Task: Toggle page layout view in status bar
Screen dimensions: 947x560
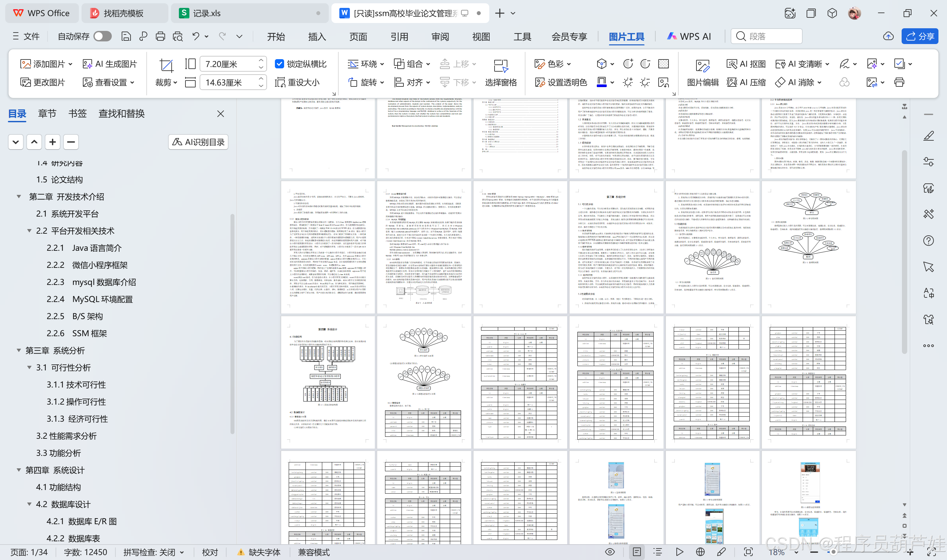Action: click(x=637, y=552)
